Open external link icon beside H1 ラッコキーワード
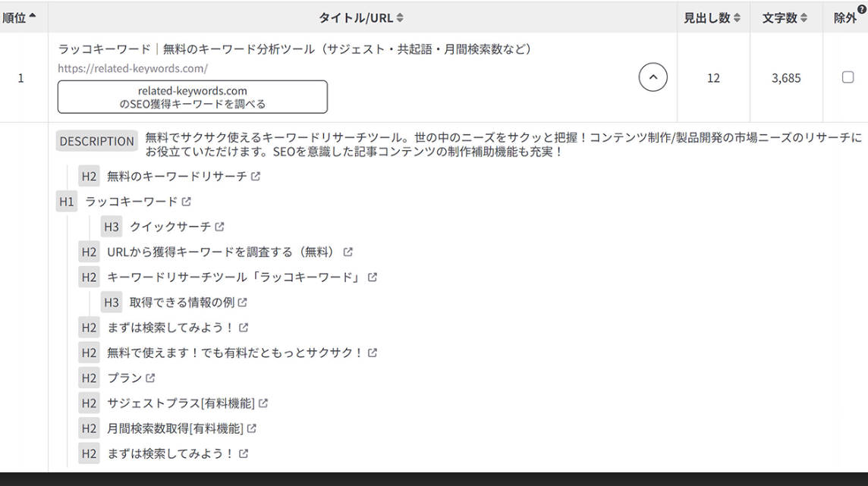868x486 pixels. tap(186, 202)
